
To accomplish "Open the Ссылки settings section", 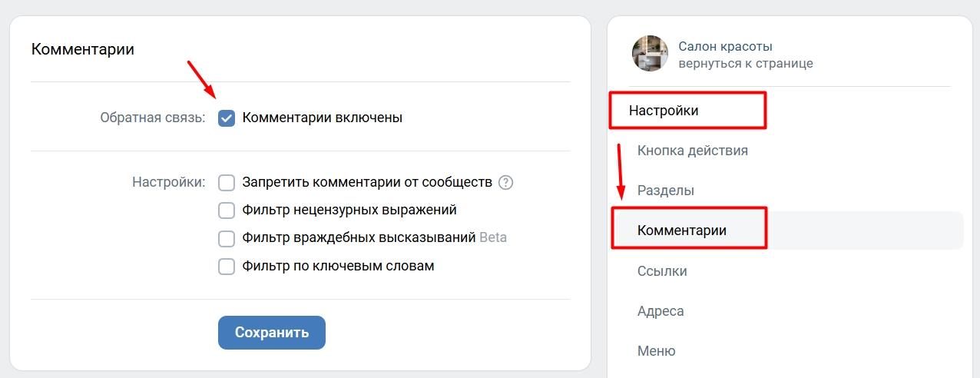I will click(x=662, y=271).
